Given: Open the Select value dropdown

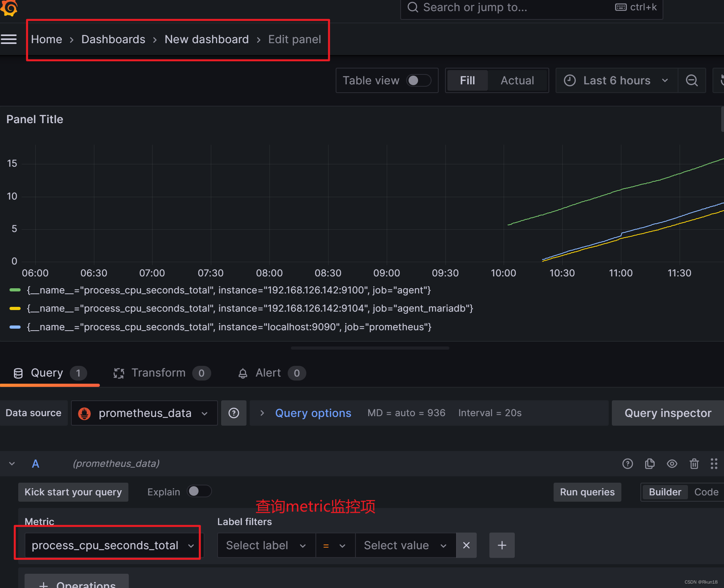Looking at the screenshot, I should click(x=406, y=545).
